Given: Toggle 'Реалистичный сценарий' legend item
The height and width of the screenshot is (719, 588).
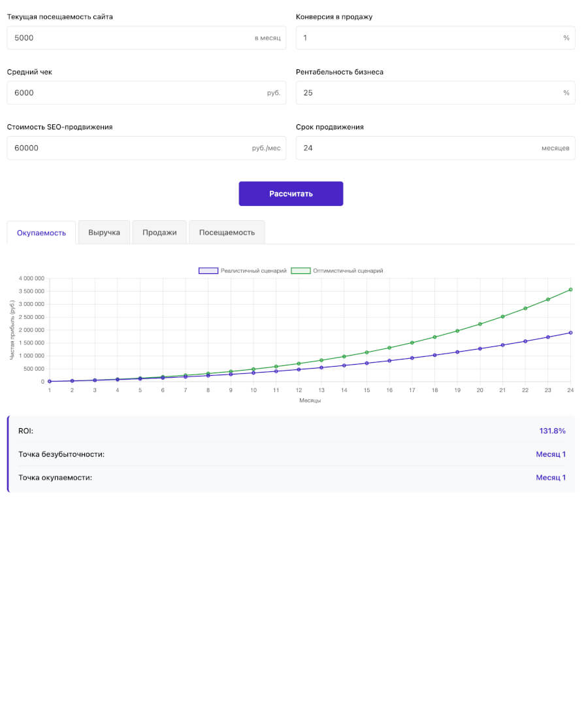Looking at the screenshot, I should point(242,271).
